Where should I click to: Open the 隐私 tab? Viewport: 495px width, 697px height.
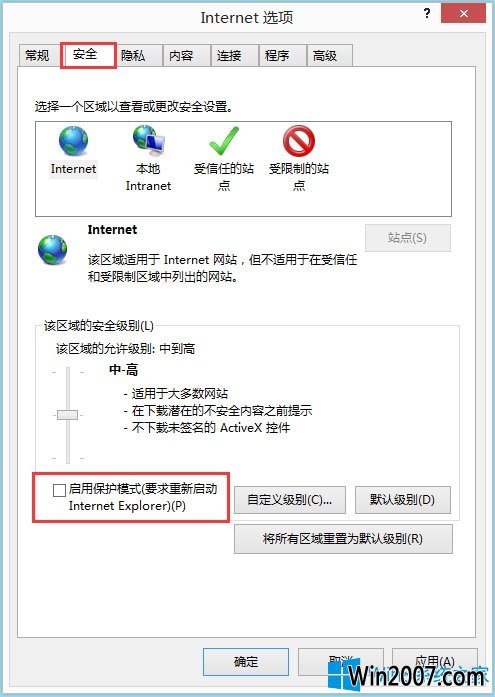pos(133,56)
